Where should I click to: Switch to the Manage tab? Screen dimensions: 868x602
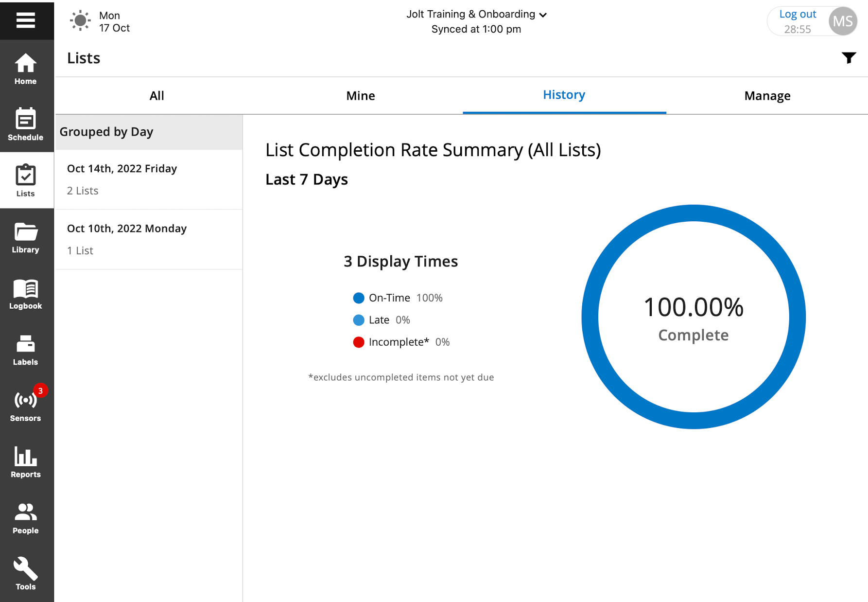[x=767, y=96]
